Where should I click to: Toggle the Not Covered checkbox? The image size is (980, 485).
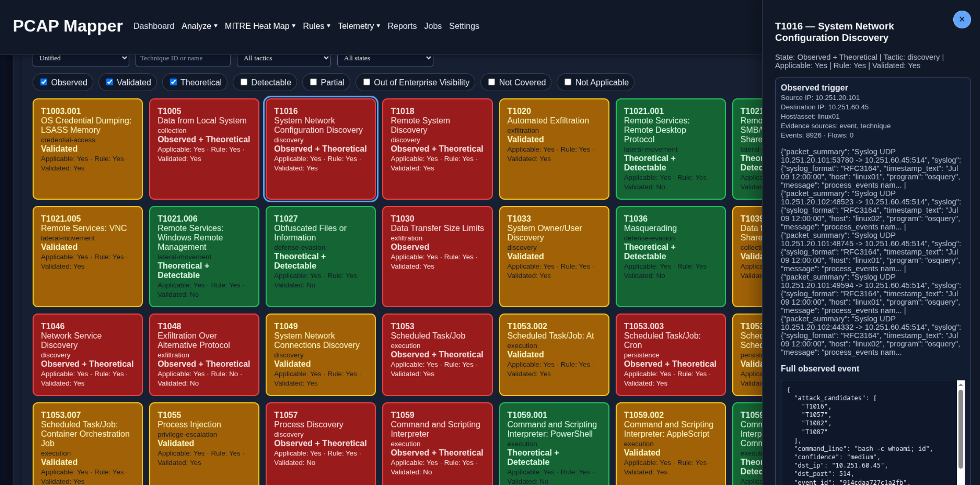[492, 82]
